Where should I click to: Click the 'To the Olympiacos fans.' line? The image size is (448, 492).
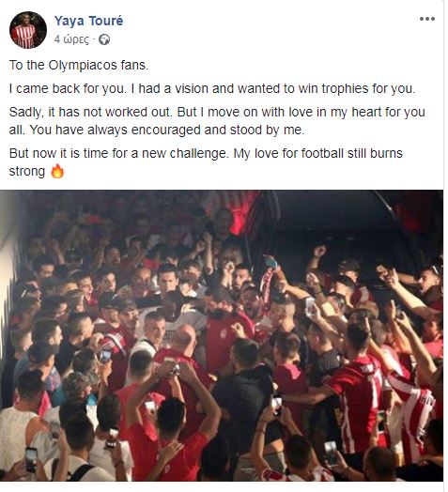79,66
